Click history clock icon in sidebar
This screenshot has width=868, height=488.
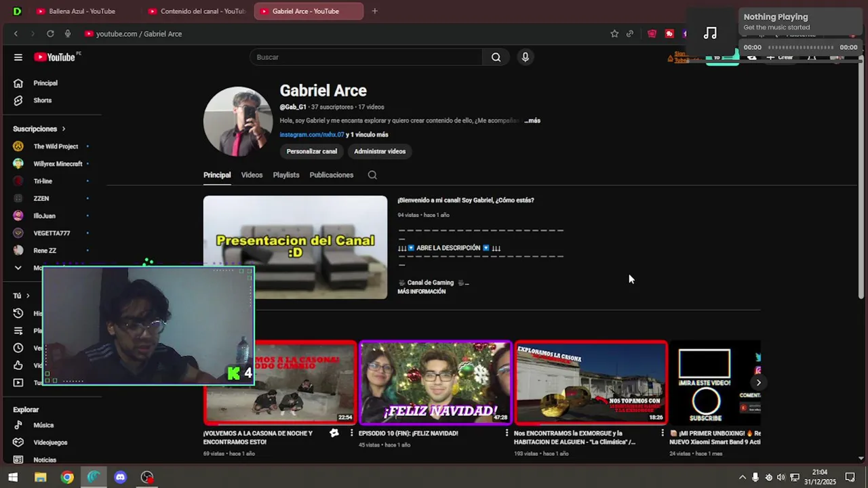tap(18, 313)
